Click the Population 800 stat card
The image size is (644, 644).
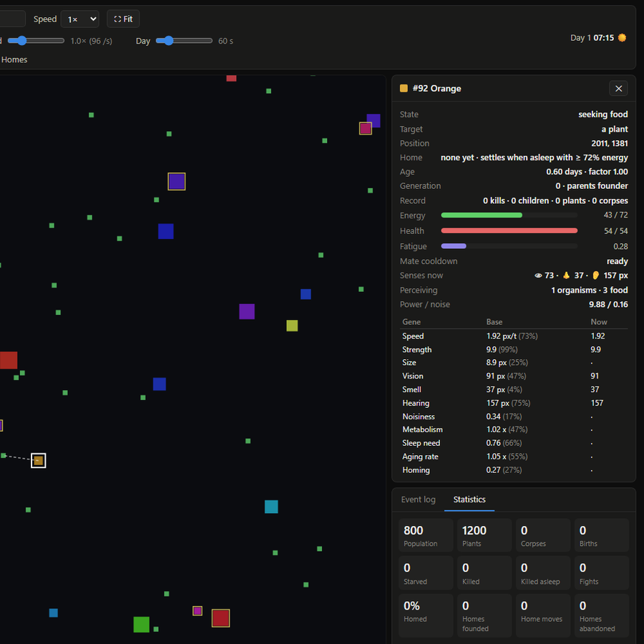(x=426, y=535)
